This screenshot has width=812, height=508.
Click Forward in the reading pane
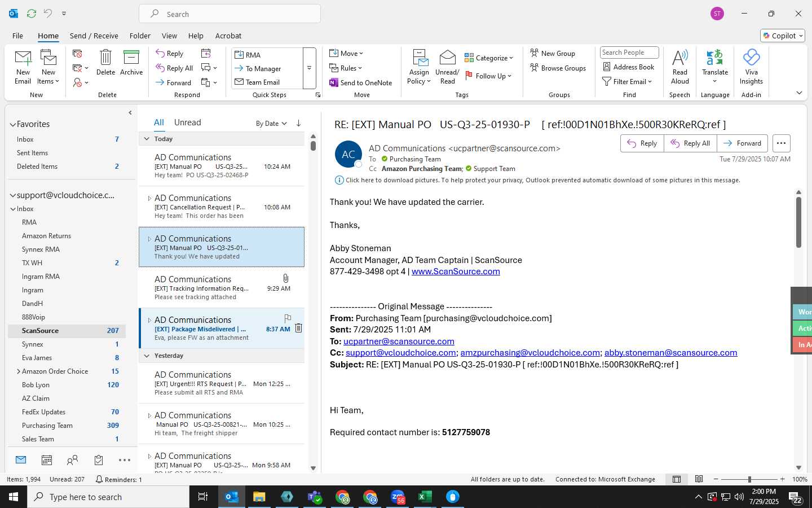(x=743, y=143)
